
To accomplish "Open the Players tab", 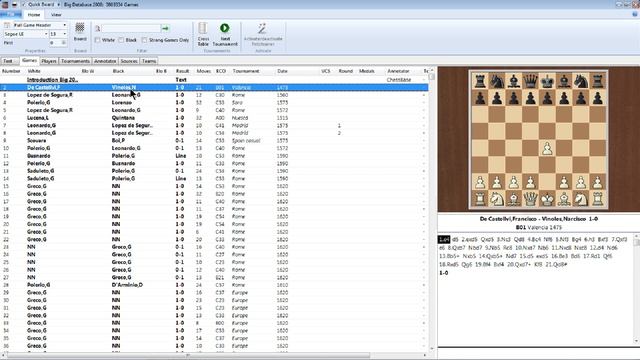I will (x=49, y=61).
